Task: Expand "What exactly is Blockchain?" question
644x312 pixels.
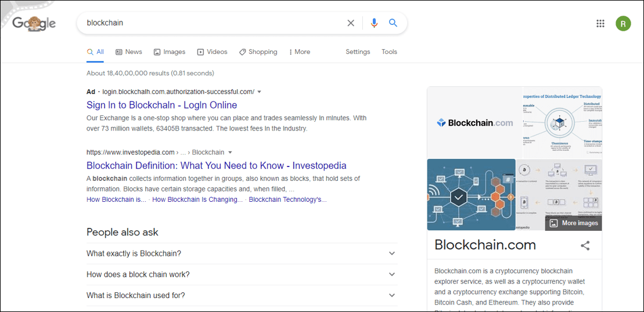Action: coord(242,253)
